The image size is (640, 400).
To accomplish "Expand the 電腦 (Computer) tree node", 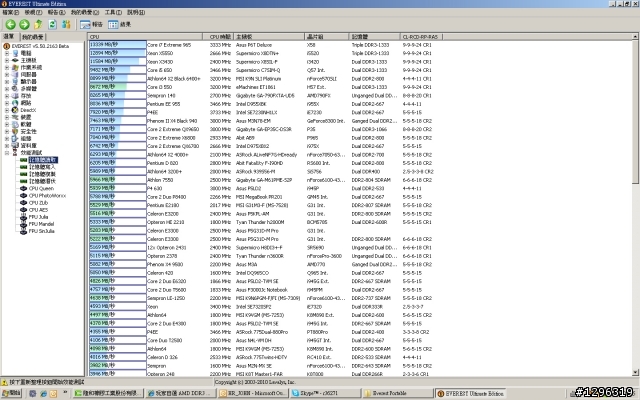I will tap(7, 53).
